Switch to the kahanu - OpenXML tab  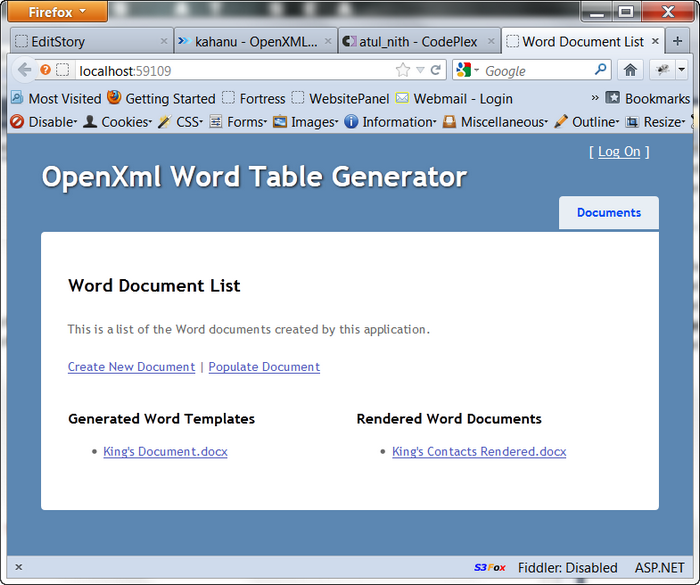tap(255, 42)
